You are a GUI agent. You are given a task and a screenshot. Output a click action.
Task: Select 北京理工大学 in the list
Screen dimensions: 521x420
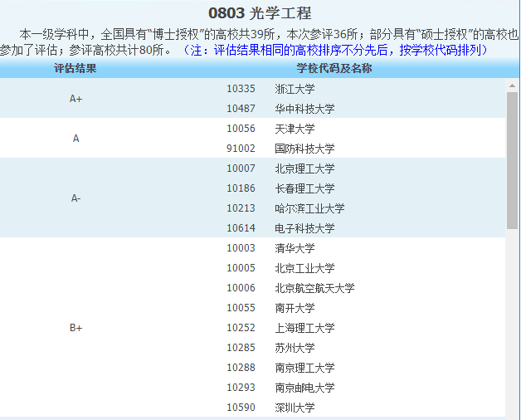click(x=304, y=168)
